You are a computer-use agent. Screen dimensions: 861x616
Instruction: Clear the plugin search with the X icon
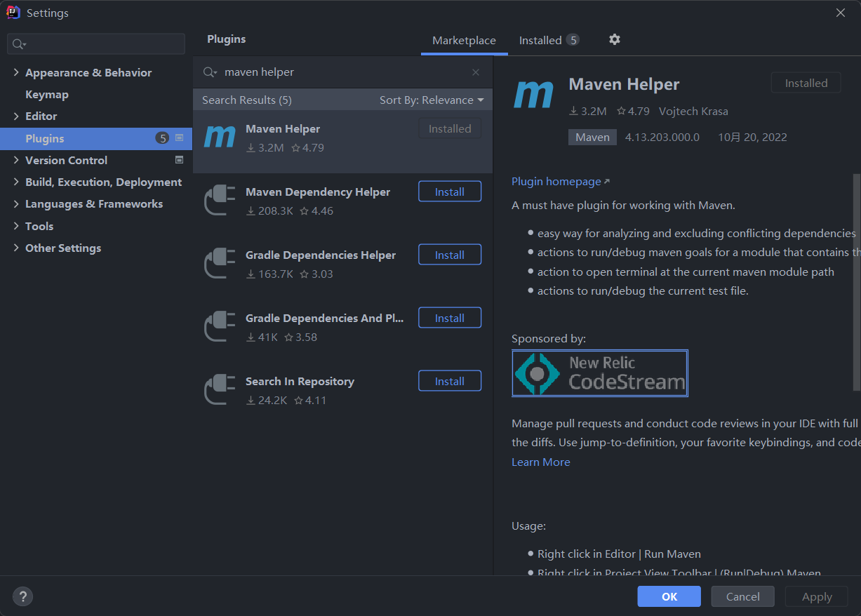pyautogui.click(x=476, y=72)
